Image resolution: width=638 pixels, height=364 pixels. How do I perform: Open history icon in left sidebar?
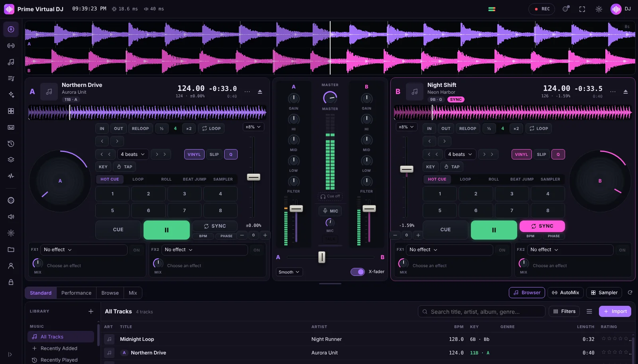click(11, 144)
